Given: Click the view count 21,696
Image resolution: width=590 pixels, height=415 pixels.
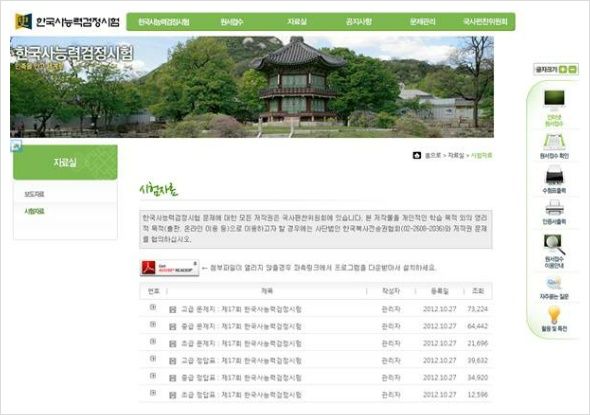Looking at the screenshot, I should (477, 344).
